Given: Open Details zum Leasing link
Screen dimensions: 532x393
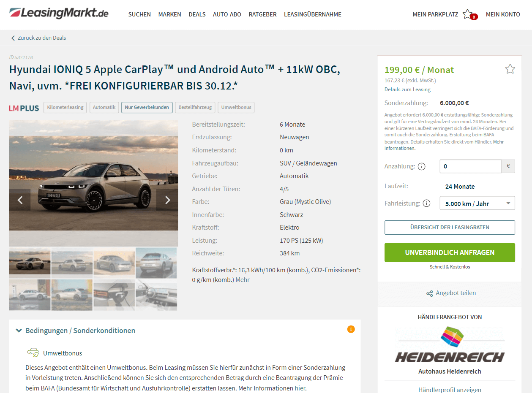Looking at the screenshot, I should [407, 89].
